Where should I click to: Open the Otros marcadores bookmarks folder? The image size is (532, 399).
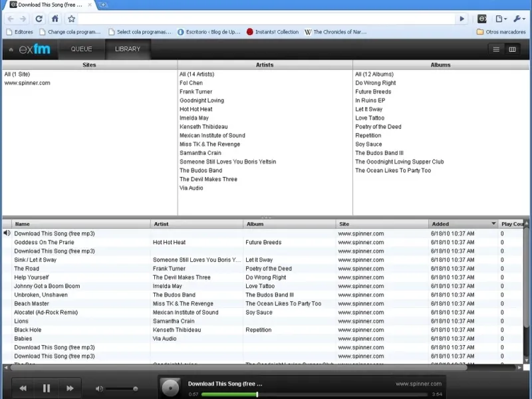pyautogui.click(x=501, y=32)
